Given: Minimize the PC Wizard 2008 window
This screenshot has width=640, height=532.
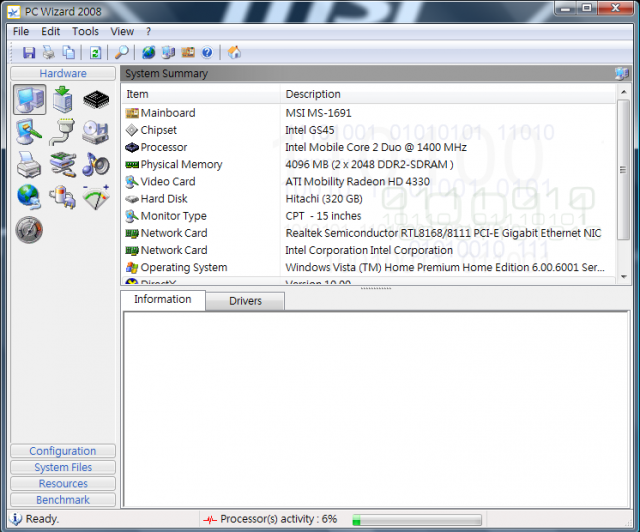Looking at the screenshot, I should click(565, 8).
